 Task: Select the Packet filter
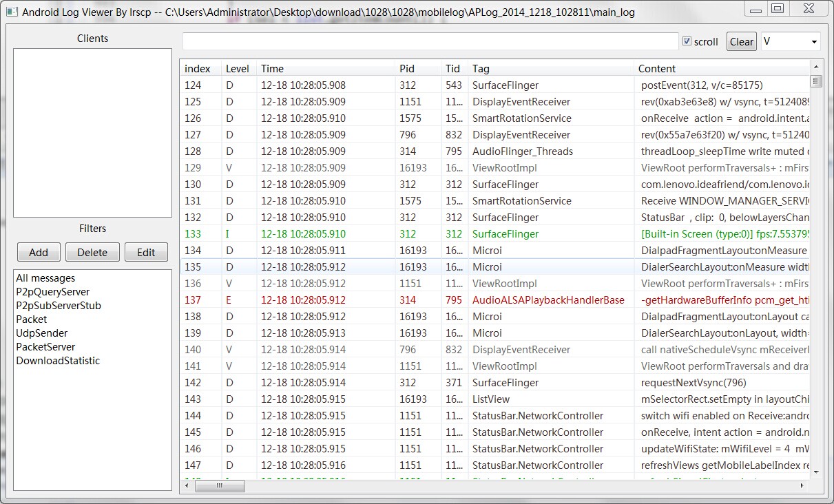pos(32,319)
